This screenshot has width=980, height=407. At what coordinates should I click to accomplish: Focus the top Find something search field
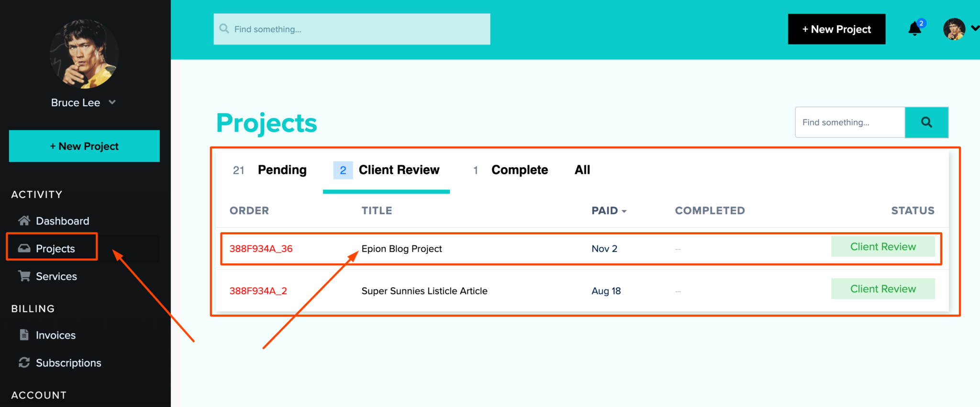pyautogui.click(x=352, y=29)
